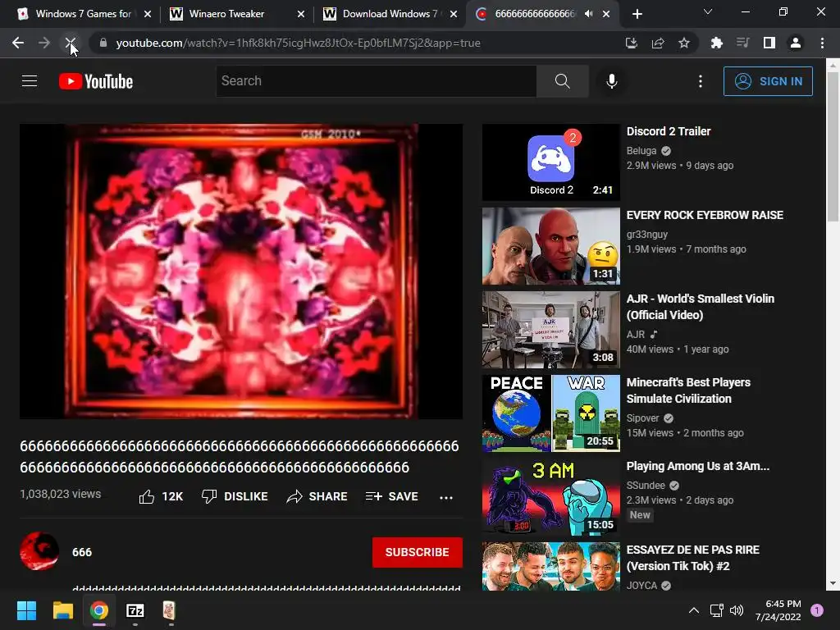The height and width of the screenshot is (630, 840).
Task: Subscribe to the 666 channel
Action: [x=418, y=552]
